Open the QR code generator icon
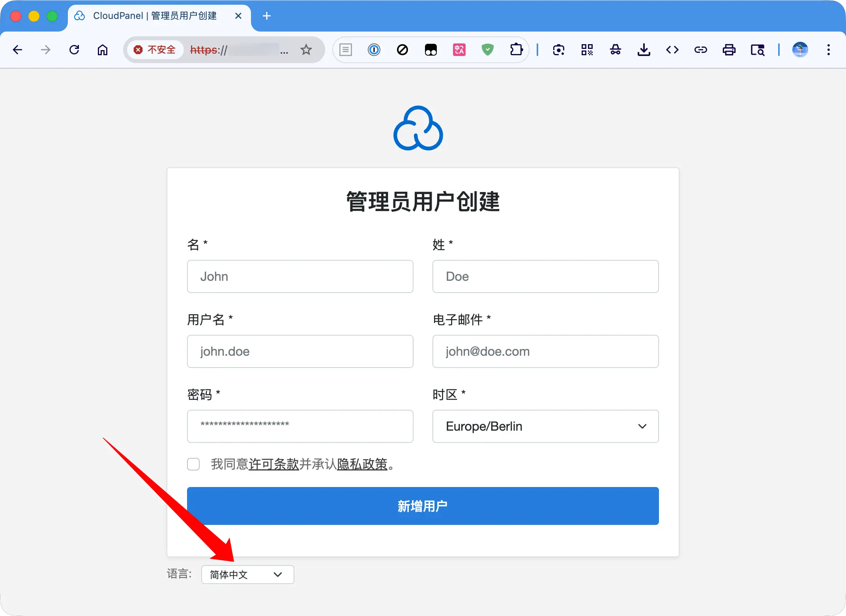 coord(587,50)
